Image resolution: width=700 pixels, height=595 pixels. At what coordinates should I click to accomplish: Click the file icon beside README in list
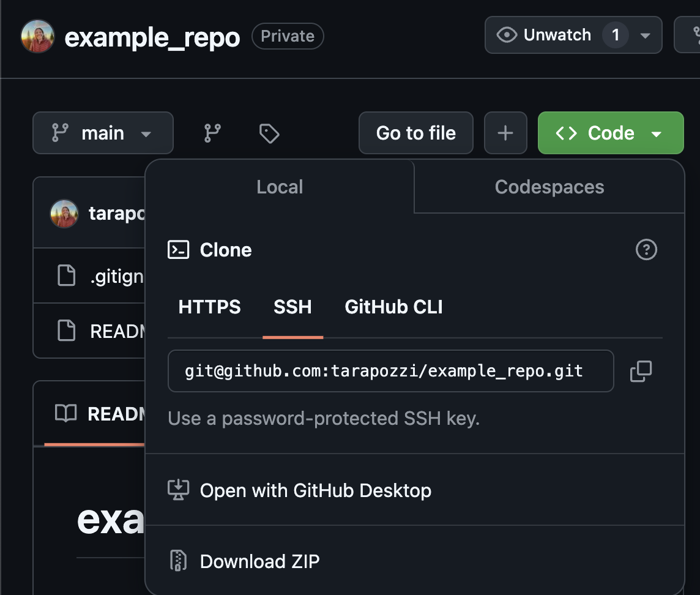pyautogui.click(x=67, y=331)
